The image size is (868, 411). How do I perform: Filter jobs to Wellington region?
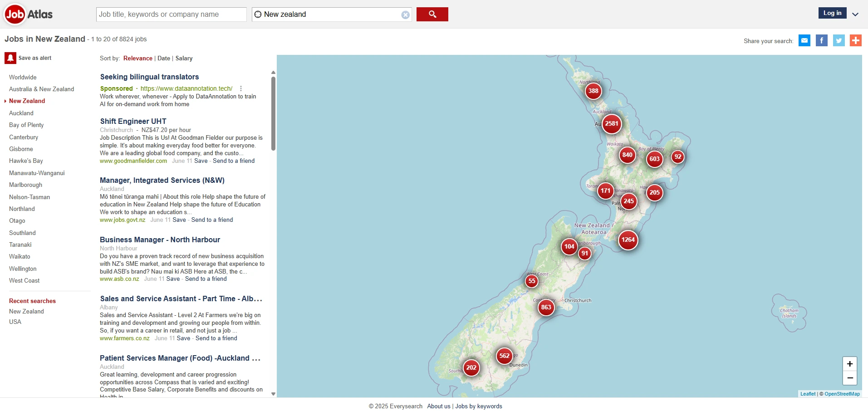click(x=23, y=269)
